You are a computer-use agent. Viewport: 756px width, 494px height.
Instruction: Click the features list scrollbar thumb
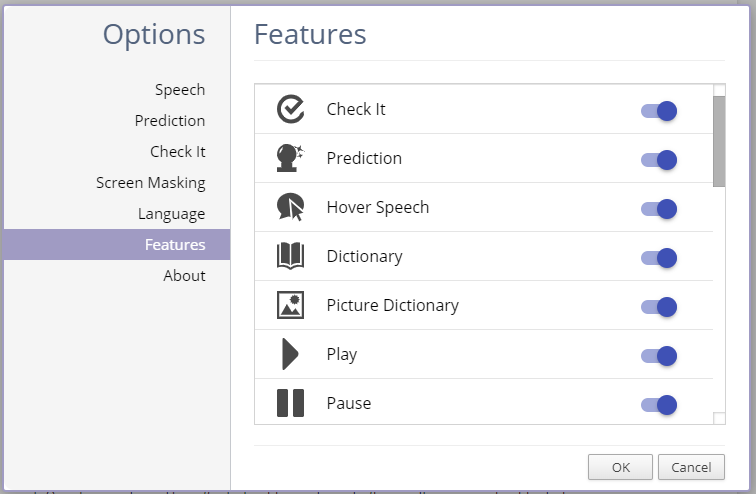coord(719,140)
